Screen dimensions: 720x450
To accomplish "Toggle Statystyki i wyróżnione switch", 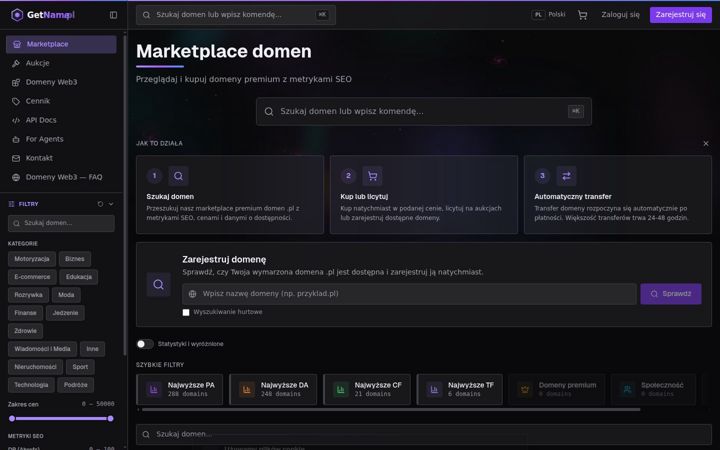I will click(x=145, y=344).
